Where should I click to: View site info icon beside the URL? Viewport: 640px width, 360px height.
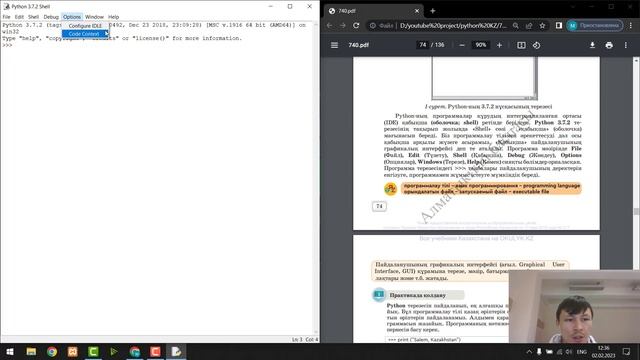(x=373, y=25)
